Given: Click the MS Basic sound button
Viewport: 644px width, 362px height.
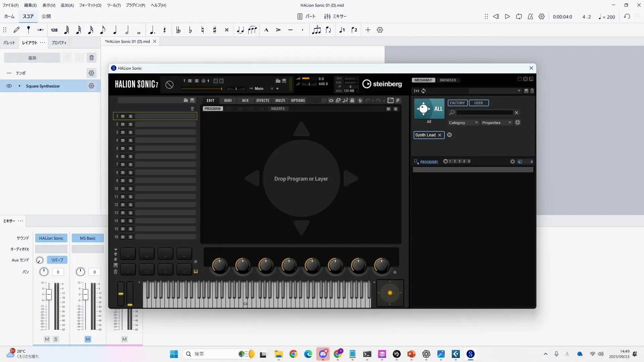Looking at the screenshot, I should (x=88, y=238).
